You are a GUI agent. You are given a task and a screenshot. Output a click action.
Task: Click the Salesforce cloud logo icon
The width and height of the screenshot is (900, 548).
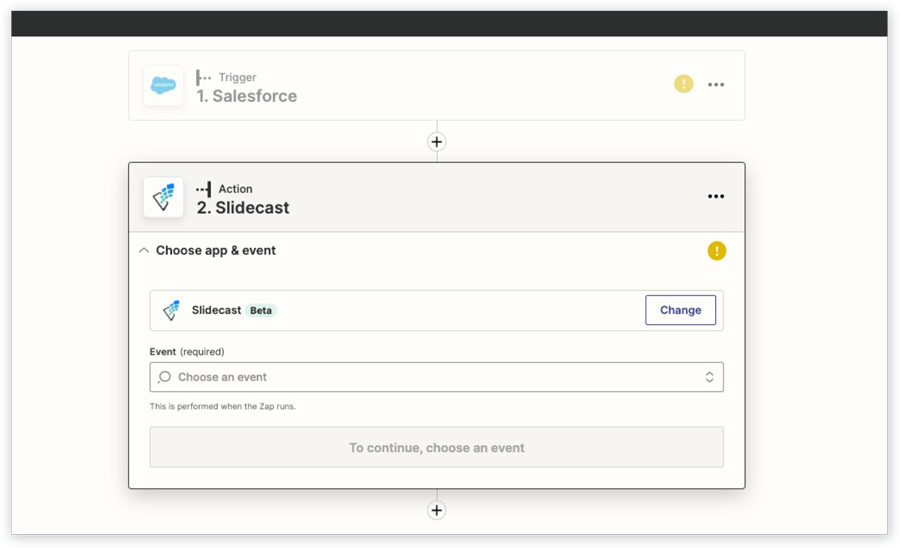pos(163,85)
